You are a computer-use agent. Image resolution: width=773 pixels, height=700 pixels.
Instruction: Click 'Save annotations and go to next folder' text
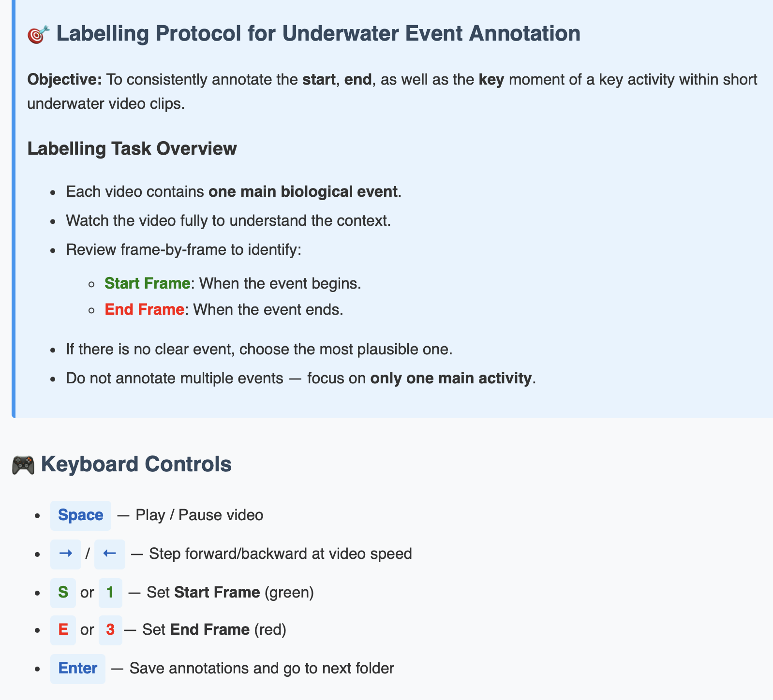(262, 669)
